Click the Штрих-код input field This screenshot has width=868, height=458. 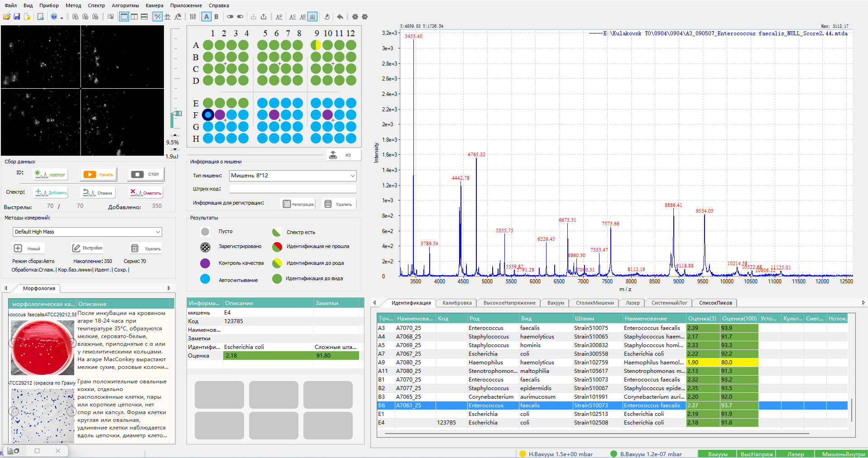click(293, 189)
